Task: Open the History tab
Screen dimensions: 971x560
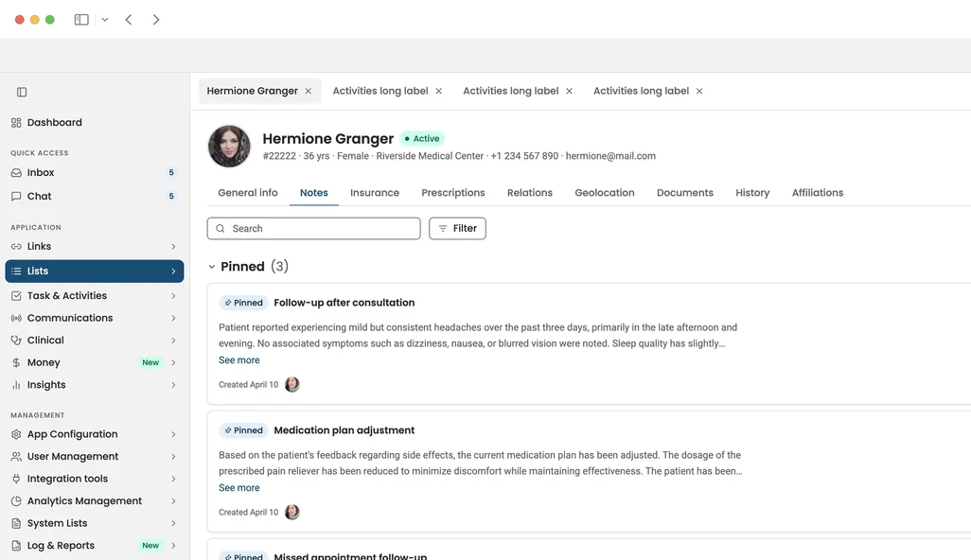Action: tap(752, 192)
